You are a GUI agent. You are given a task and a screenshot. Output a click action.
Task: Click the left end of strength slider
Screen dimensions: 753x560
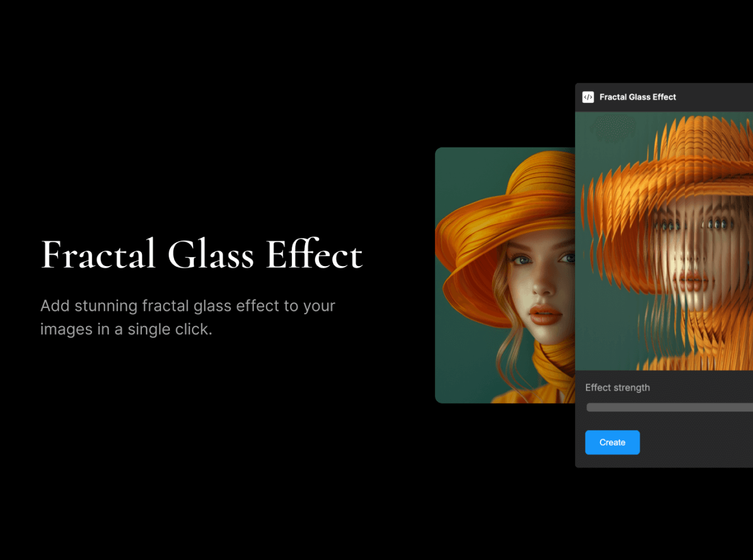point(591,408)
